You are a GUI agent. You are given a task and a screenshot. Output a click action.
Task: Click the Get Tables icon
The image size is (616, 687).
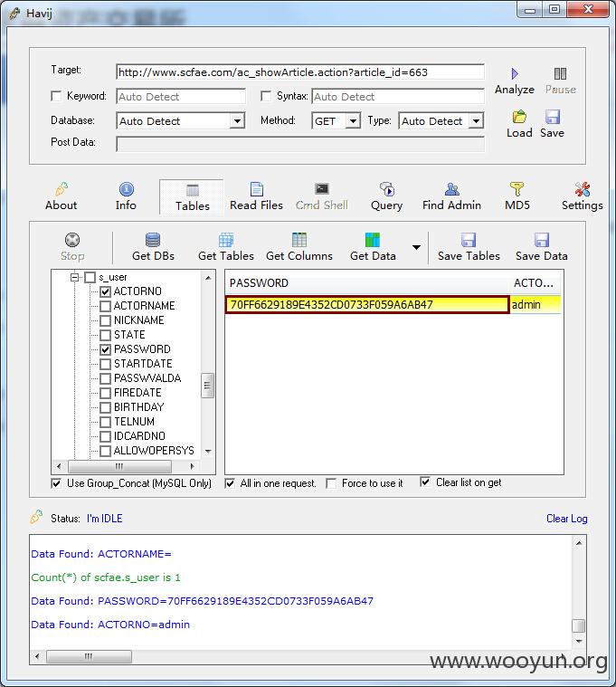226,240
